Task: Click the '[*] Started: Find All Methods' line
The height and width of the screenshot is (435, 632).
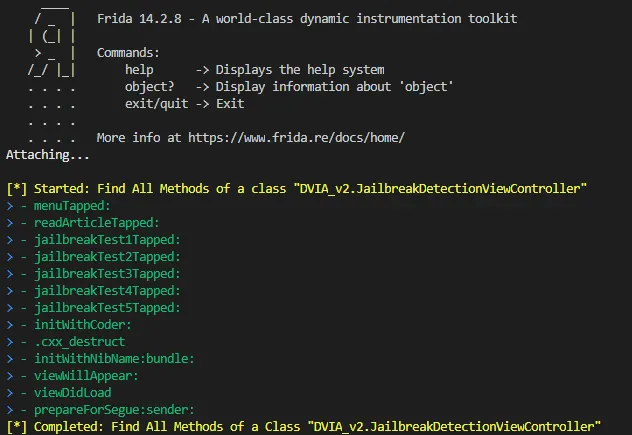Action: click(296, 189)
